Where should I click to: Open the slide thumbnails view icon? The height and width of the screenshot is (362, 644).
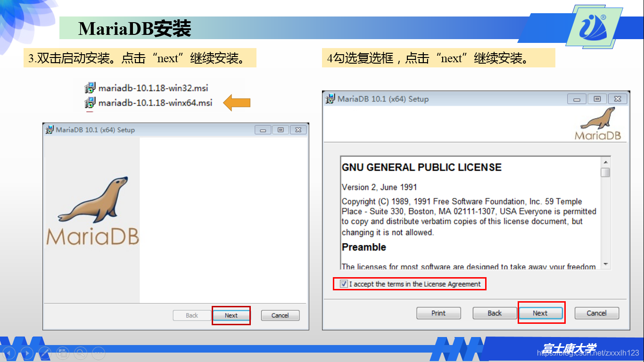tap(63, 352)
